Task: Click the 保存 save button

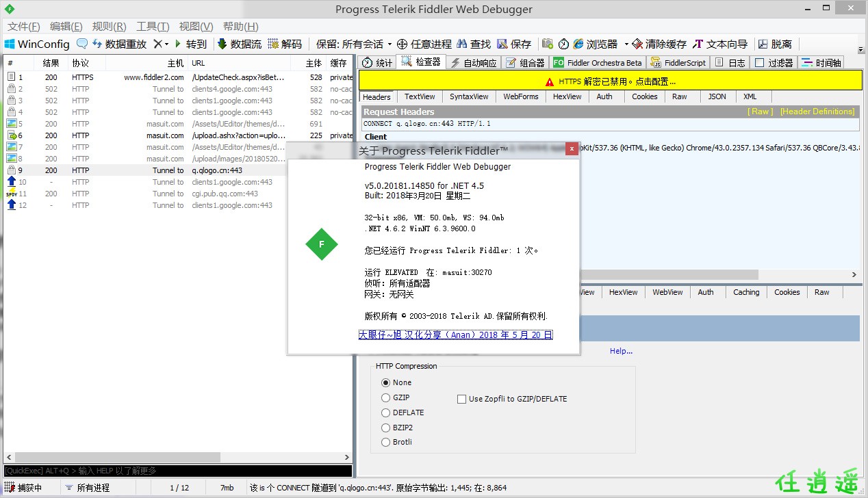Action: click(x=514, y=44)
